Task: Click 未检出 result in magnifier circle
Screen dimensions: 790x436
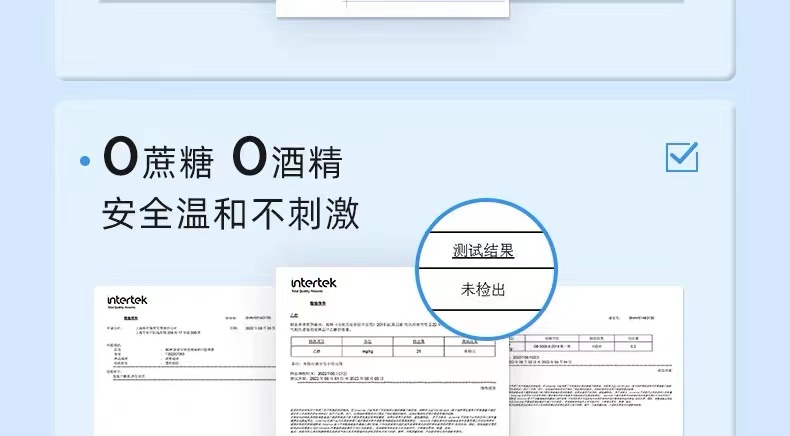Action: [x=483, y=289]
